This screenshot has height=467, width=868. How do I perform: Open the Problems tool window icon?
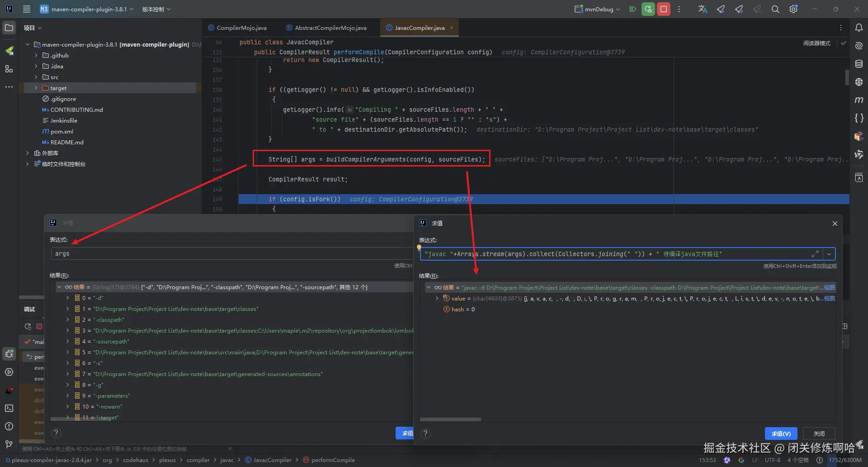coord(9,426)
